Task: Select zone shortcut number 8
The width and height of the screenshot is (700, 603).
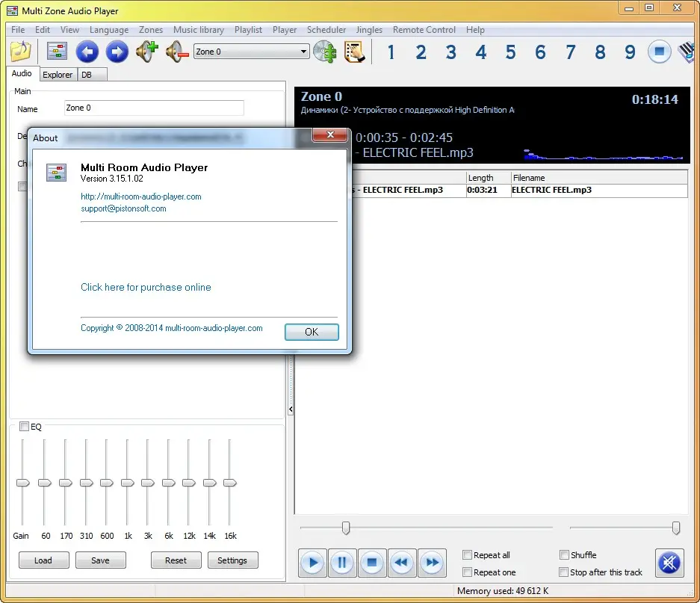Action: pos(601,52)
